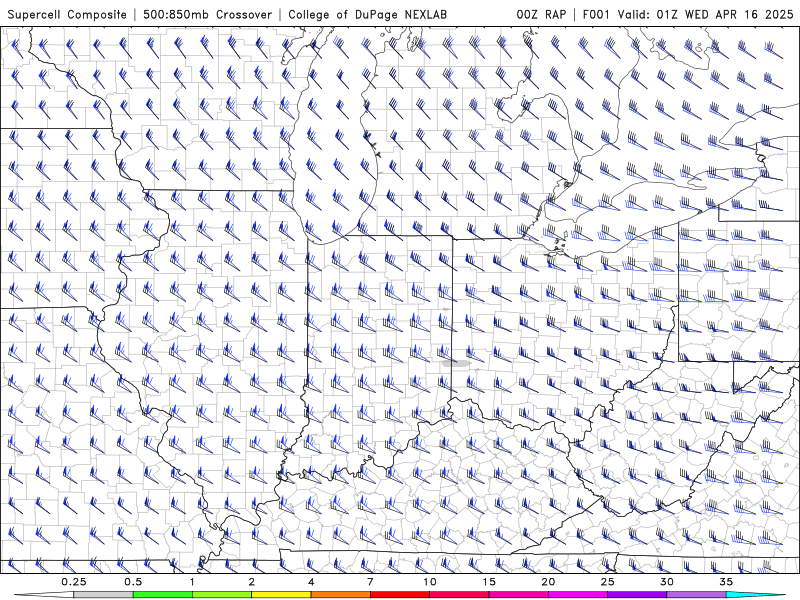This screenshot has width=800, height=600.
Task: Click the "Valid: 01Z WED APR 16 2025" timestamp
Action: tap(705, 14)
